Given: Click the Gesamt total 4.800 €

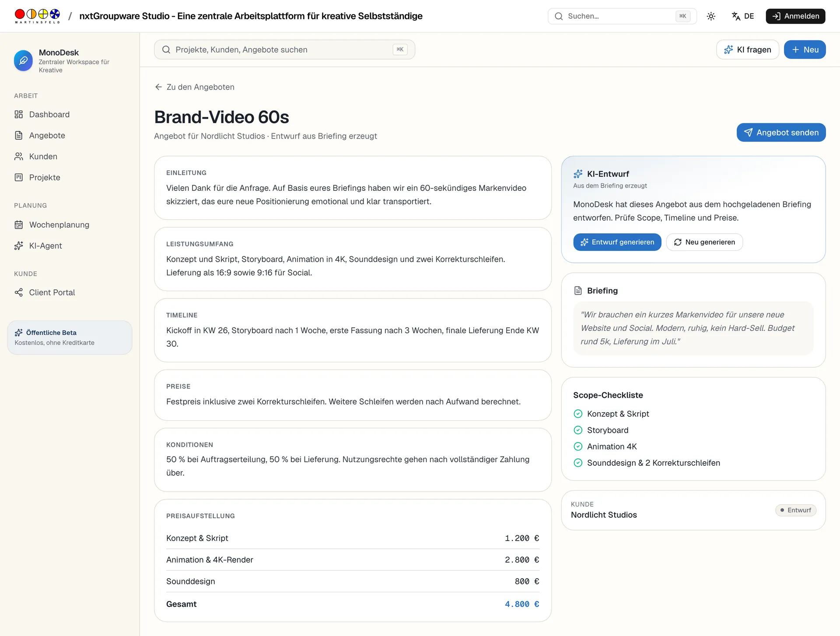Looking at the screenshot, I should 522,604.
